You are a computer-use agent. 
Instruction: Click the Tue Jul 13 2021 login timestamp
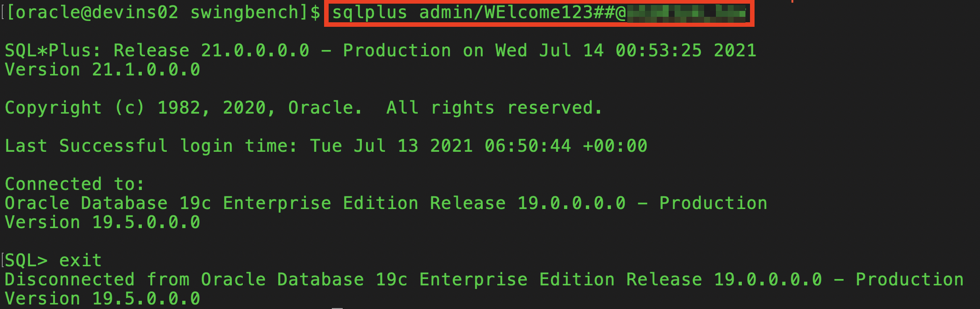pos(478,146)
